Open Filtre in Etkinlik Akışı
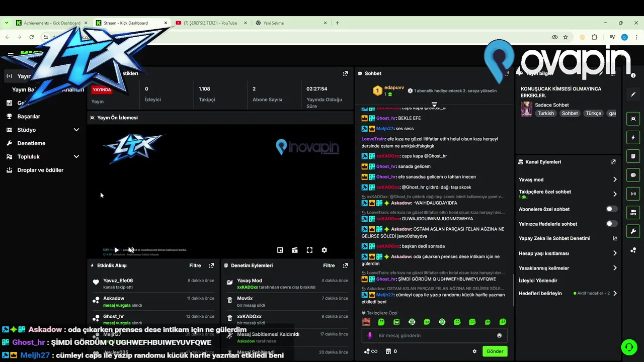This screenshot has width=644, height=362. coord(195,265)
